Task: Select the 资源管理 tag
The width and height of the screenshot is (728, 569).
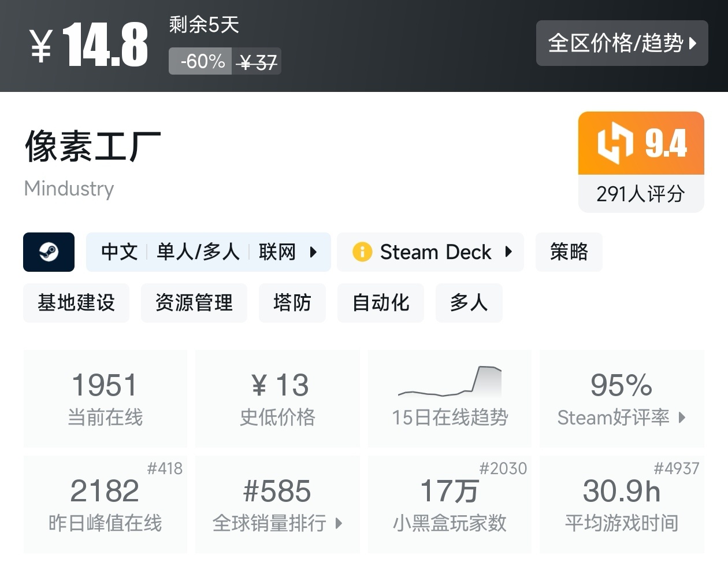Action: (194, 302)
